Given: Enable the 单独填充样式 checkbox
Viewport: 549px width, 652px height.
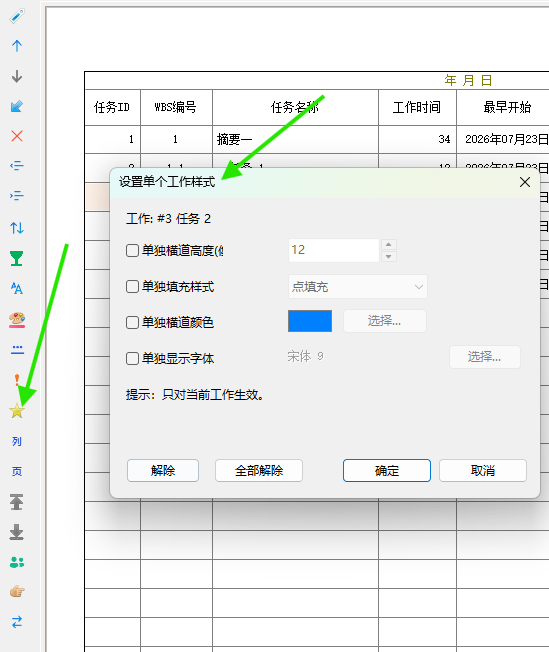Looking at the screenshot, I should coord(132,286).
